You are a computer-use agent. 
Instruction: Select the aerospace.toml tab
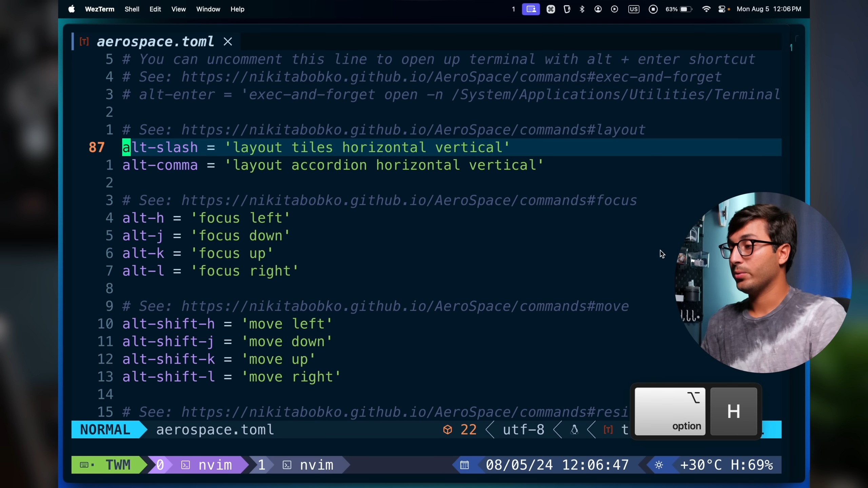pyautogui.click(x=155, y=42)
